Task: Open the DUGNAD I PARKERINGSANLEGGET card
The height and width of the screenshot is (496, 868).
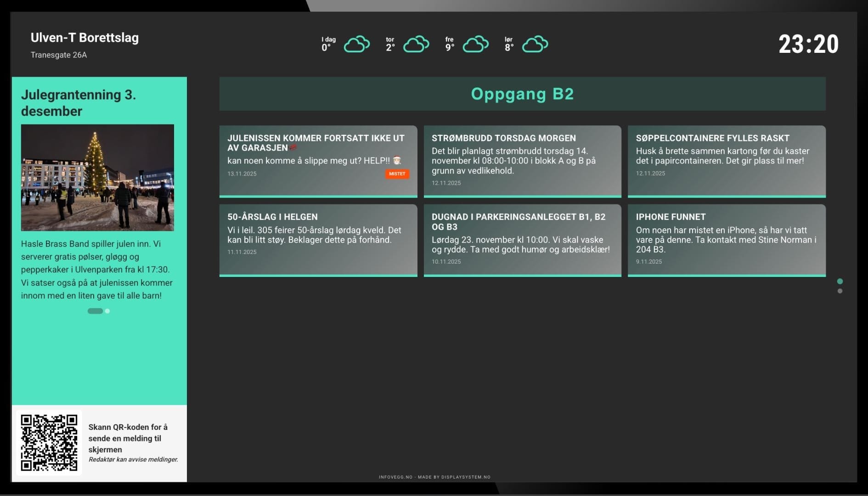Action: pos(522,240)
